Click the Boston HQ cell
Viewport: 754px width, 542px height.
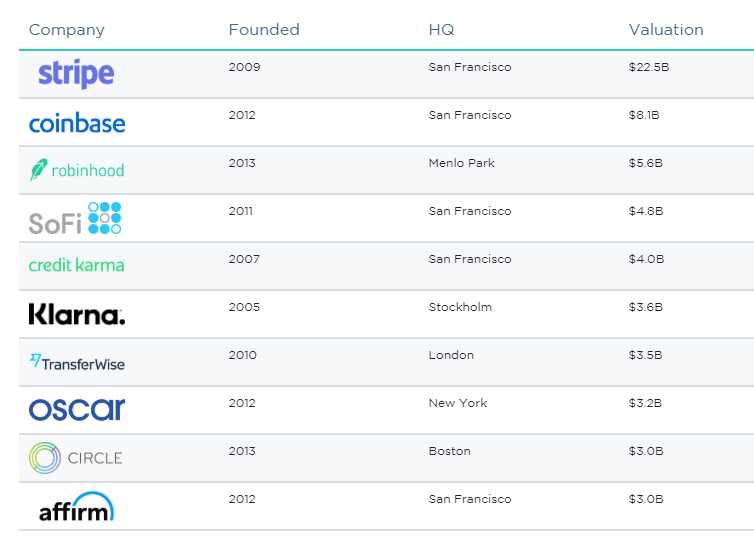tap(449, 451)
